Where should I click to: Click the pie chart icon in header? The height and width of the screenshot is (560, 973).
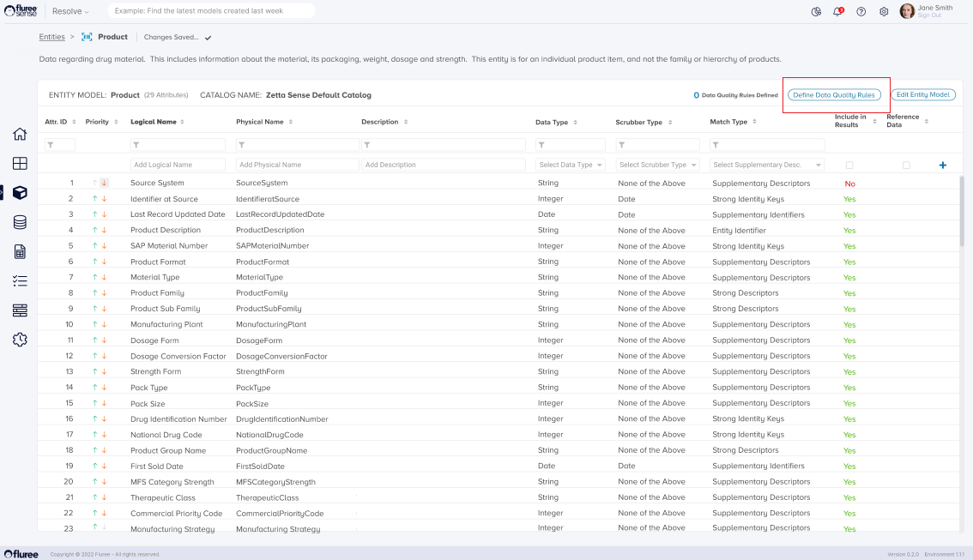pos(816,11)
